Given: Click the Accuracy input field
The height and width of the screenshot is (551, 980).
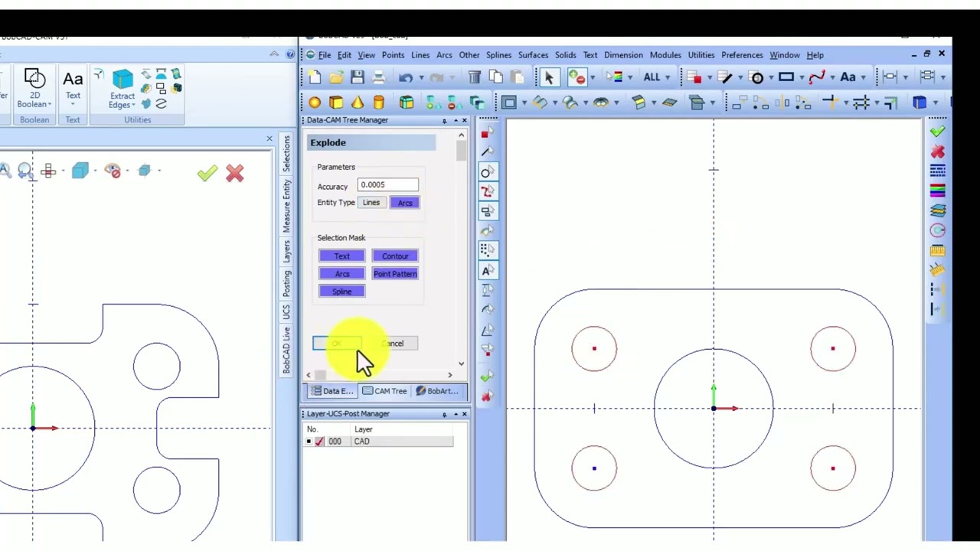Looking at the screenshot, I should 387,184.
